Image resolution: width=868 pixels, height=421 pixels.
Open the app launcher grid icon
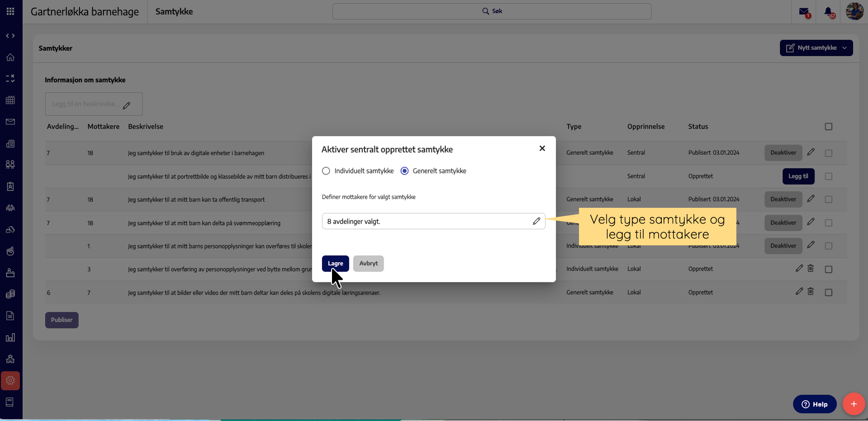10,11
